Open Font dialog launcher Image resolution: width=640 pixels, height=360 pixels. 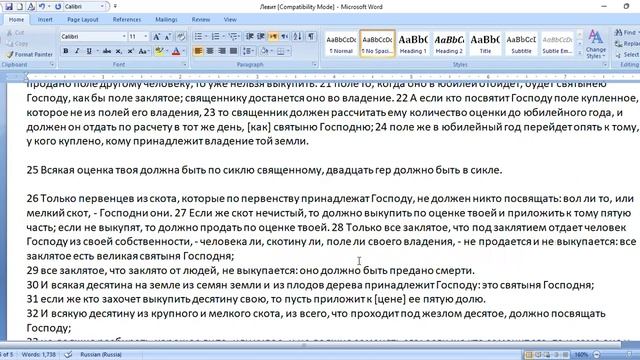(x=185, y=64)
